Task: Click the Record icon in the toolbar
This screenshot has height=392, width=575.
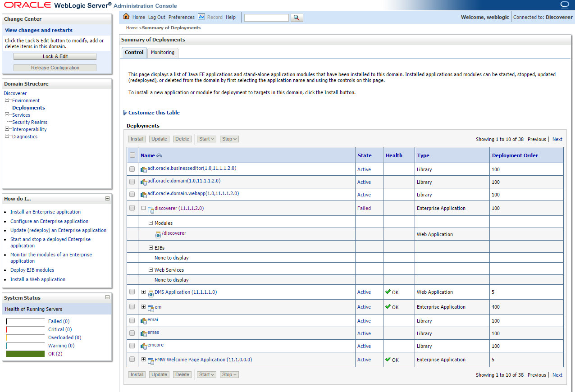Action: [x=201, y=17]
